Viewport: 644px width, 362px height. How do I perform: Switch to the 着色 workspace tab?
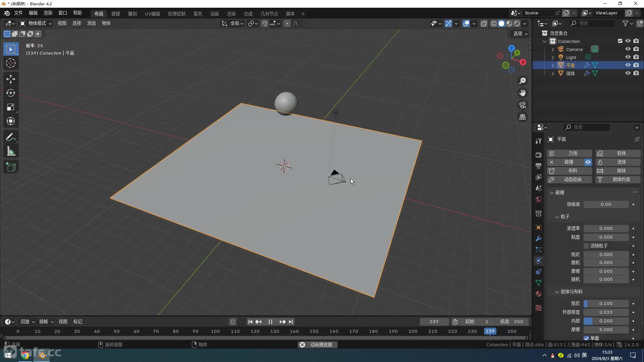198,14
